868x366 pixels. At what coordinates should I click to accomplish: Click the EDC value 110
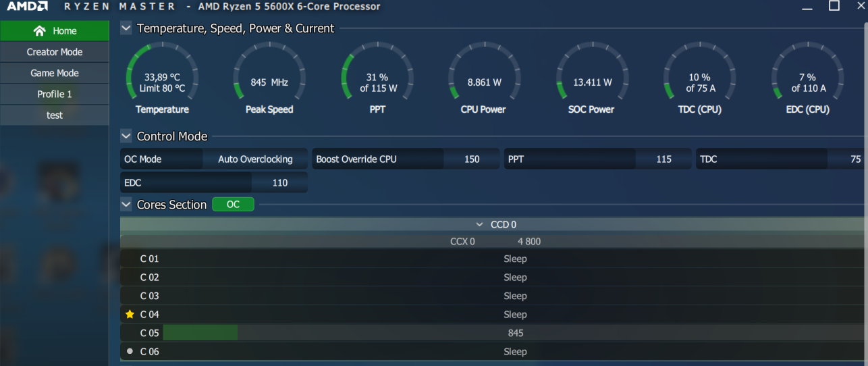click(279, 182)
